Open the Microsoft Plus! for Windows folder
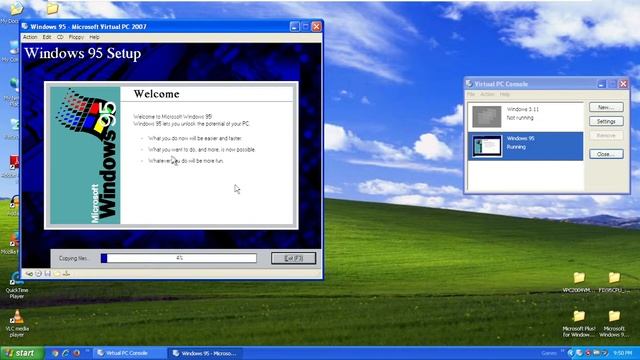 (579, 323)
